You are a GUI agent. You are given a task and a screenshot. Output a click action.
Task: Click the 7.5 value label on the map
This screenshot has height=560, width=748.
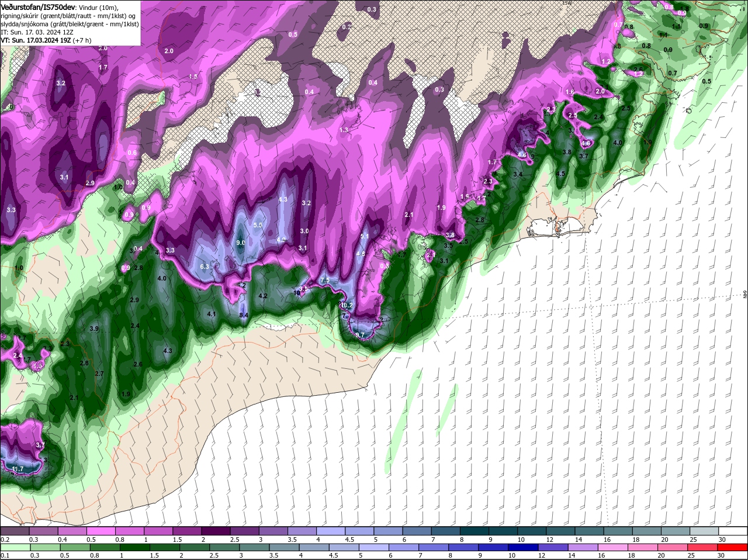coord(325,280)
